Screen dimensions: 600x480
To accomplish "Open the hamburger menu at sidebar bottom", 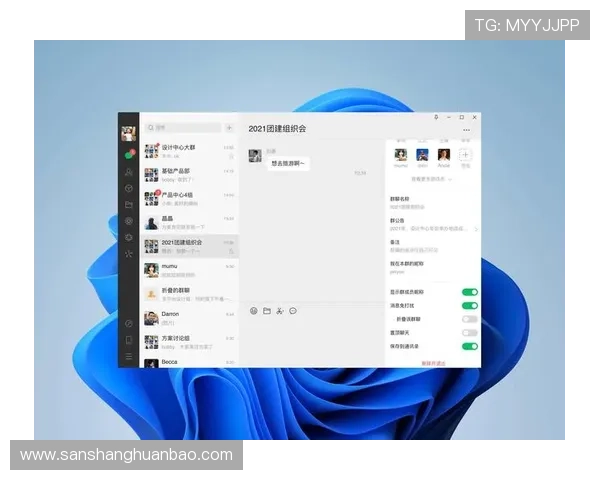I will (128, 356).
